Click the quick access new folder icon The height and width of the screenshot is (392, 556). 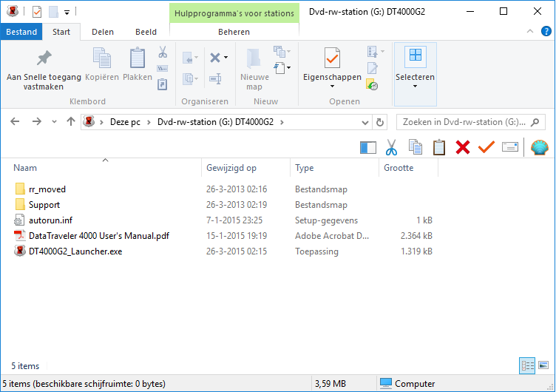coord(53,12)
